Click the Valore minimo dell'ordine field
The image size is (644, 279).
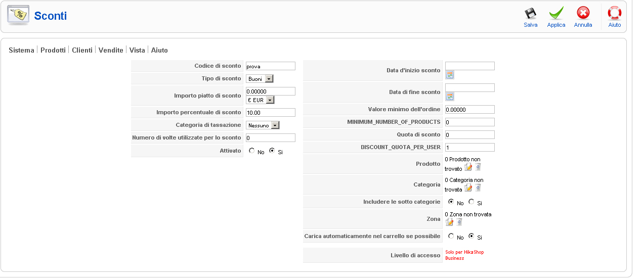coord(469,109)
